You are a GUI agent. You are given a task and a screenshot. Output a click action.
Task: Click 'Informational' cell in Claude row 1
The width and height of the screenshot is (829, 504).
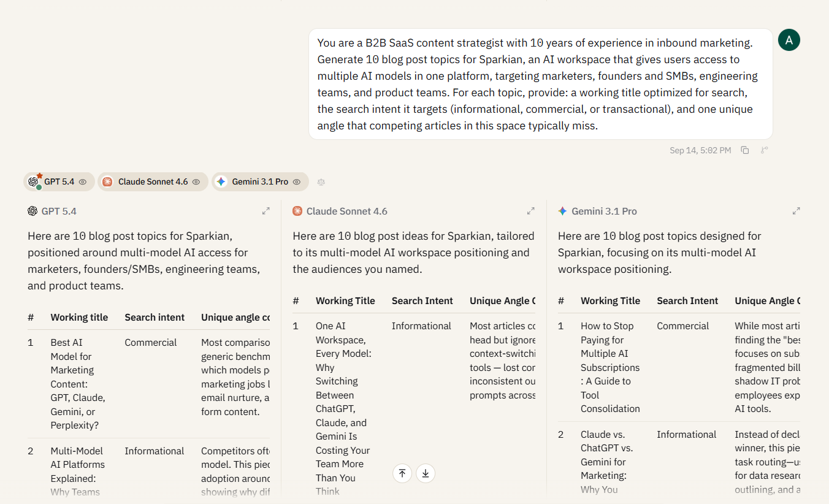421,326
